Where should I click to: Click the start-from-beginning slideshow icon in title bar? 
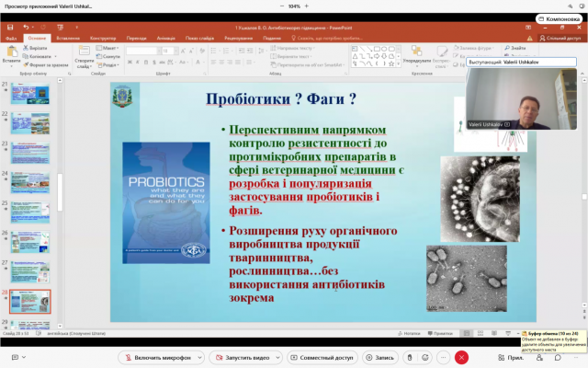pos(60,28)
